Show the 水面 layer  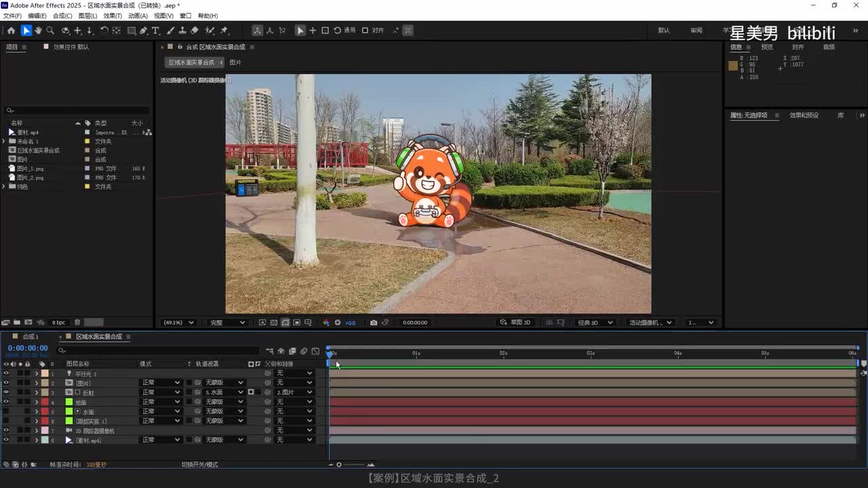point(6,411)
